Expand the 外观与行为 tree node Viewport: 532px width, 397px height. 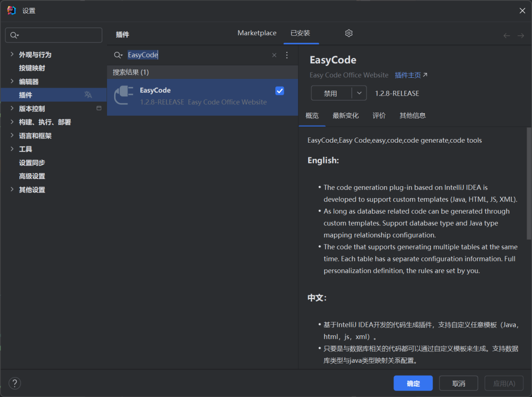pyautogui.click(x=11, y=54)
